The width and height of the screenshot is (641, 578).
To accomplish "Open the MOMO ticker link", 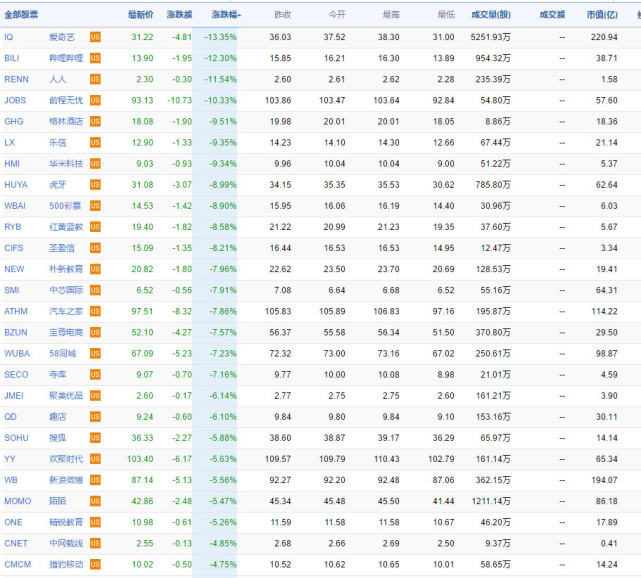I will (18, 502).
